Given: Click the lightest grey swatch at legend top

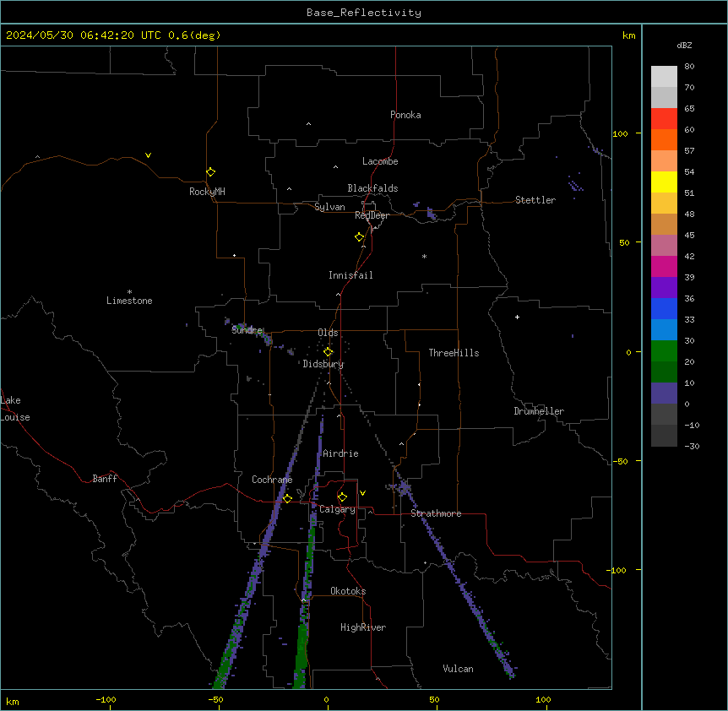Looking at the screenshot, I should 664,77.
